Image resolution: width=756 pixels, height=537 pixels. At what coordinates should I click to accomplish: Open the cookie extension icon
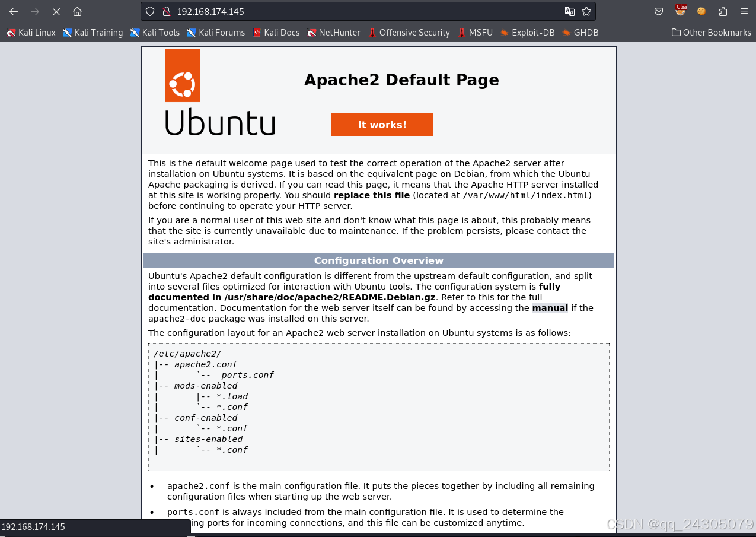[701, 11]
